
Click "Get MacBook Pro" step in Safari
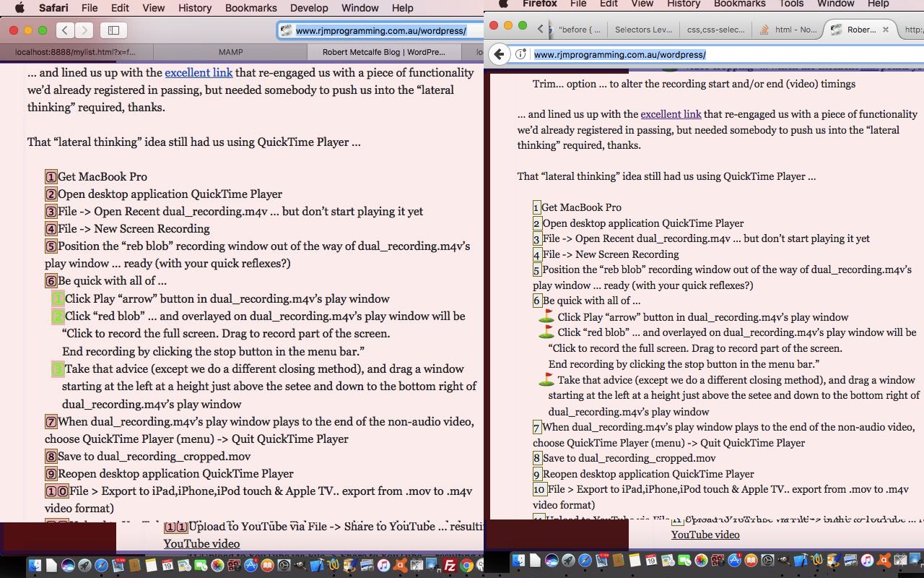pos(103,176)
